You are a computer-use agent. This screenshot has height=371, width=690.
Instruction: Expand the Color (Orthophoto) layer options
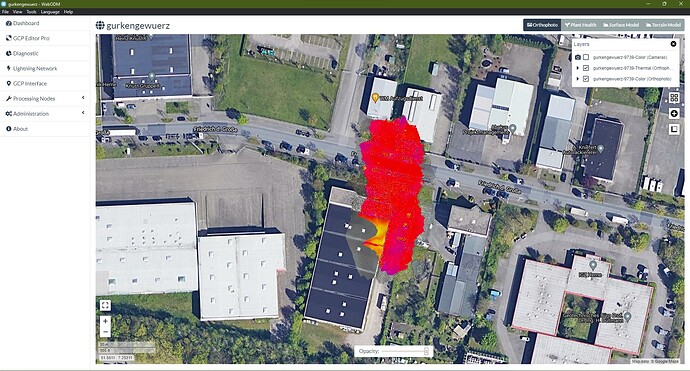[x=577, y=79]
